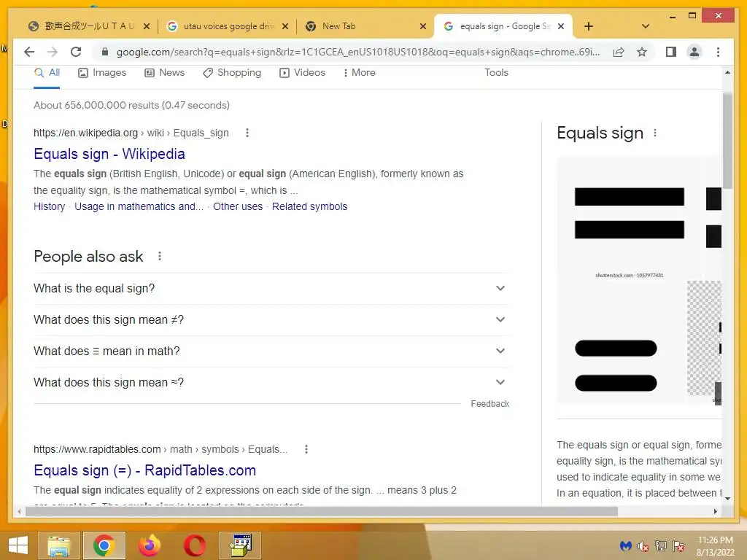
Task: Click the horizontal scrollbar thumb
Action: coord(322,512)
